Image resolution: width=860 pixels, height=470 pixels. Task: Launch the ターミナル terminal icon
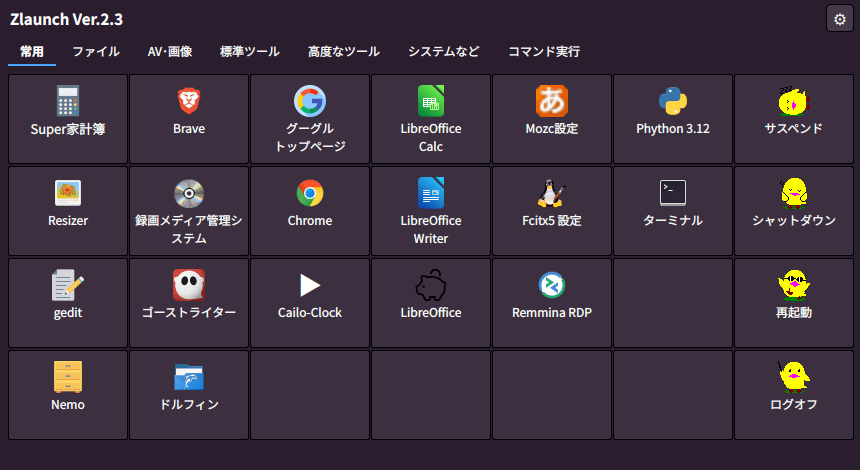[x=673, y=193]
